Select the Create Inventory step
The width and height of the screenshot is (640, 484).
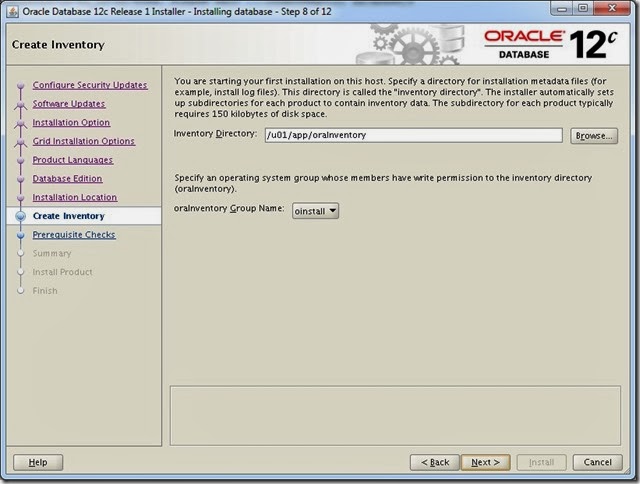tap(69, 216)
